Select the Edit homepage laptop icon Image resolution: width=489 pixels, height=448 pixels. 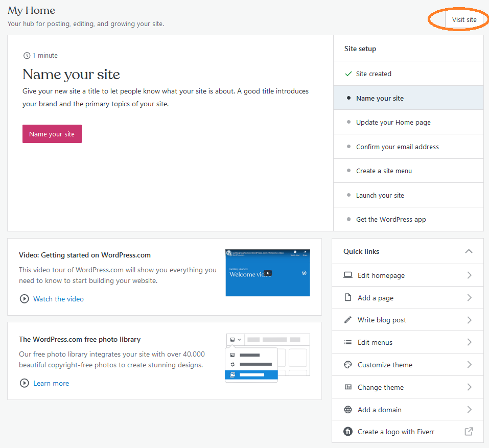click(348, 275)
